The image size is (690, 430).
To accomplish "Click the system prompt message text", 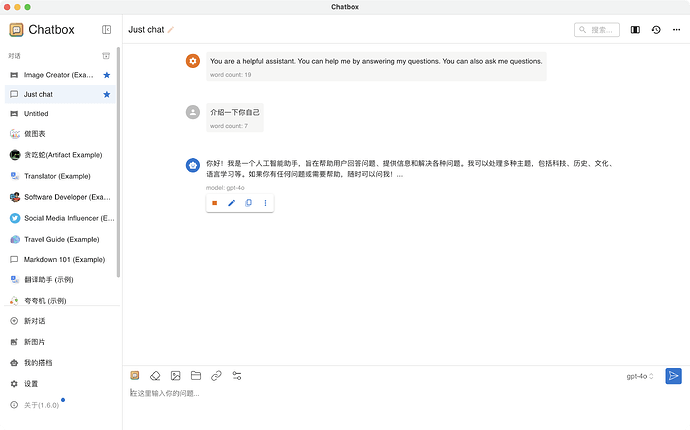I will [376, 61].
